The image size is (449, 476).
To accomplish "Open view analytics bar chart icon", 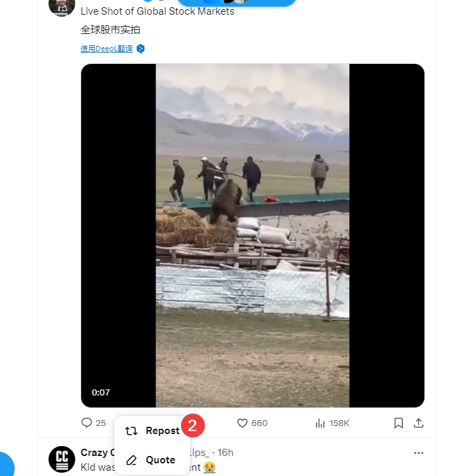I will (320, 423).
